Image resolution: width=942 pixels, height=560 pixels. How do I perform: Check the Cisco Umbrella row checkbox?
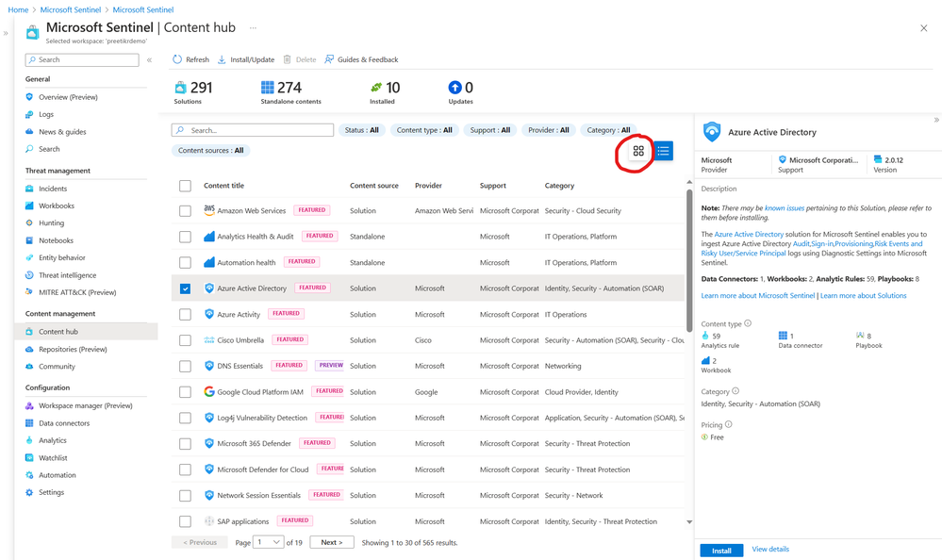click(185, 340)
